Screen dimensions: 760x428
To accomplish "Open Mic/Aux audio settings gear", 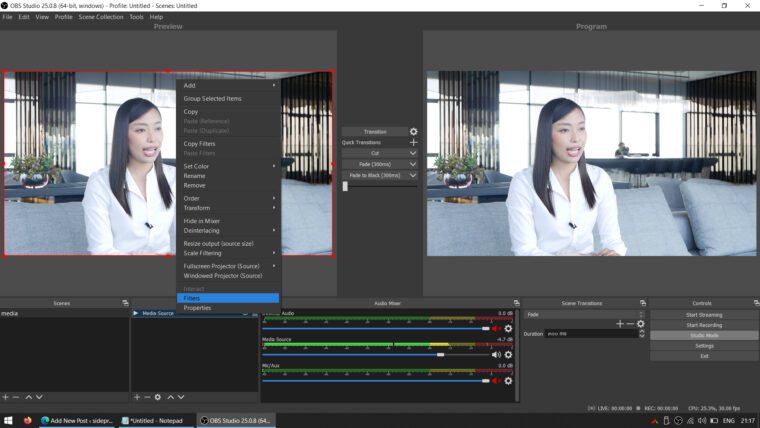I will tap(508, 380).
